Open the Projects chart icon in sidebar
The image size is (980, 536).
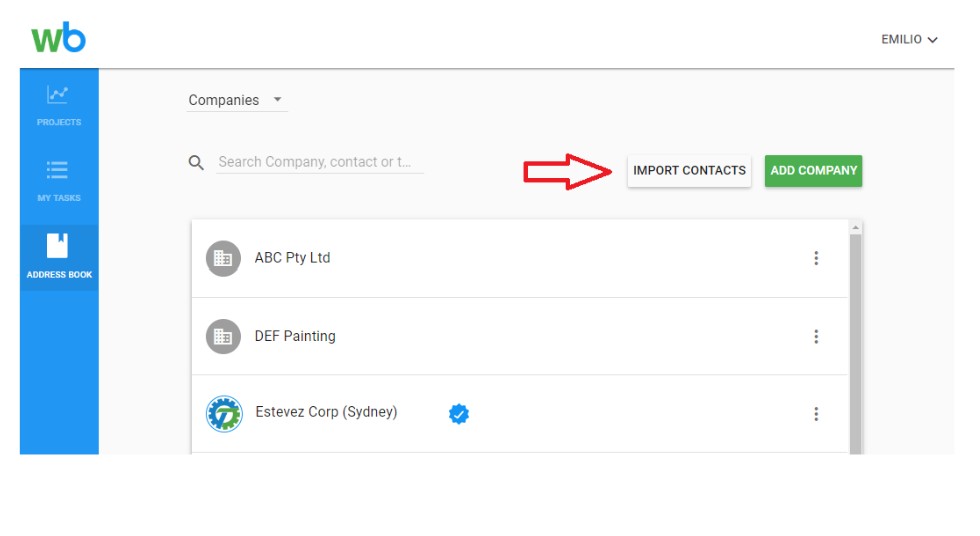(x=58, y=94)
